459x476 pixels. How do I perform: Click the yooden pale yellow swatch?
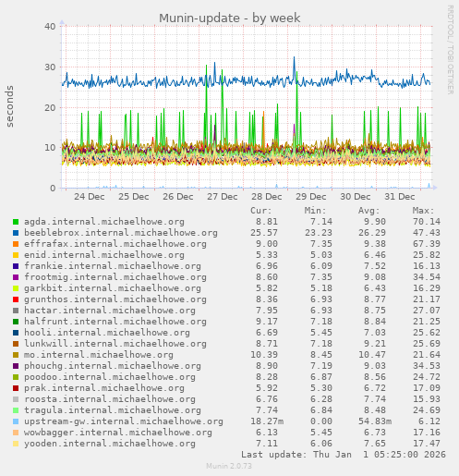(x=16, y=444)
